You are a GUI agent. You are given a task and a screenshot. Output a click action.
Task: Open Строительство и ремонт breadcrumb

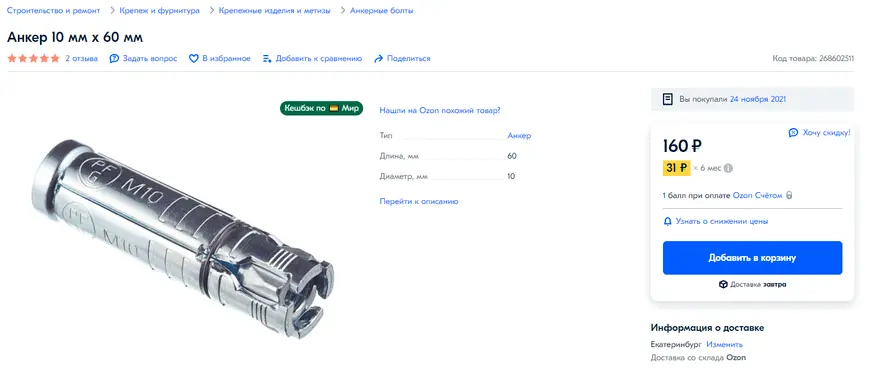pos(54,11)
